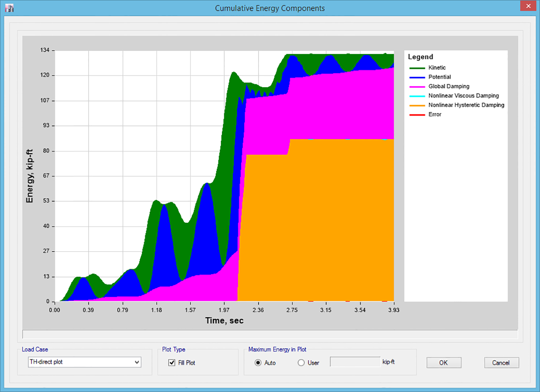This screenshot has height=392, width=540.
Task: Click the maximum energy kip-ft input field
Action: point(355,362)
